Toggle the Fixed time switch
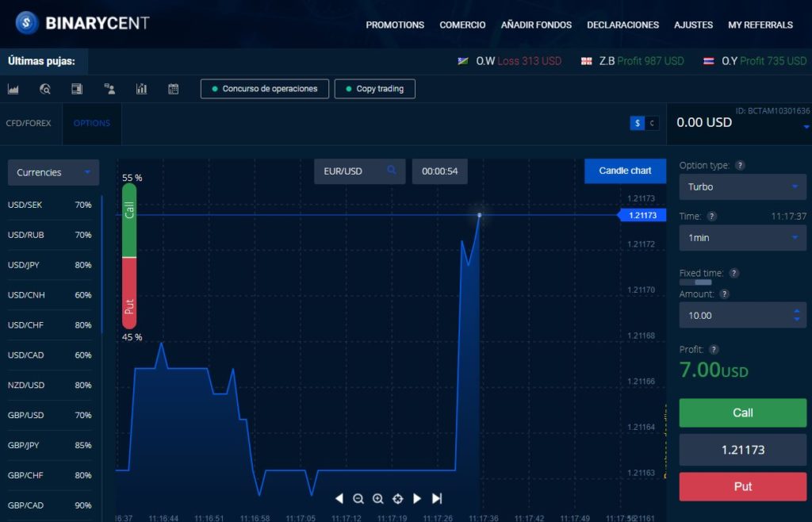Screen dimensions: 812x522 695,282
